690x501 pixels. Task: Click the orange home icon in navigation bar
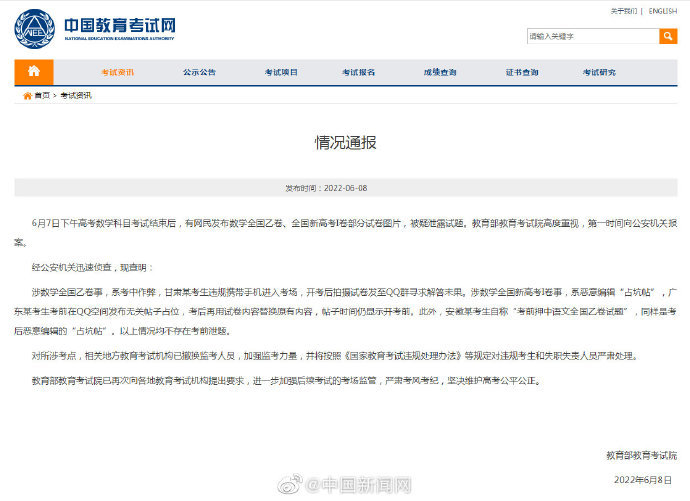(34, 72)
